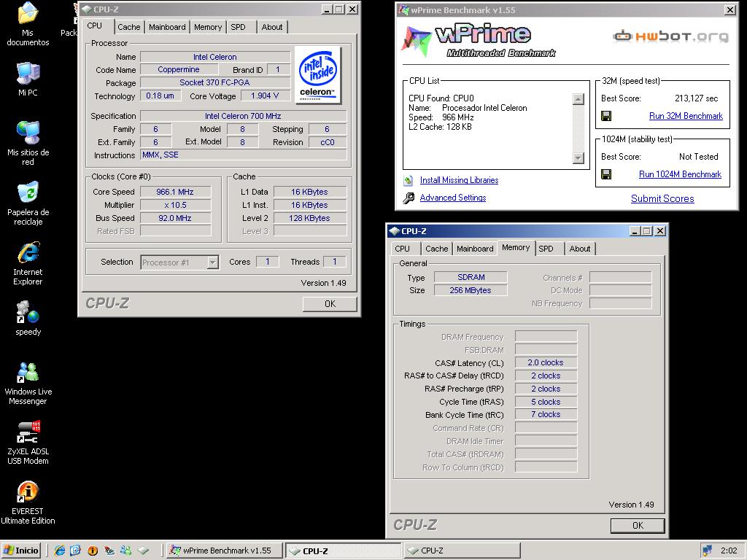Image resolution: width=747 pixels, height=560 pixels.
Task: Click Core Speed 966.1 MHz field
Action: tap(175, 192)
